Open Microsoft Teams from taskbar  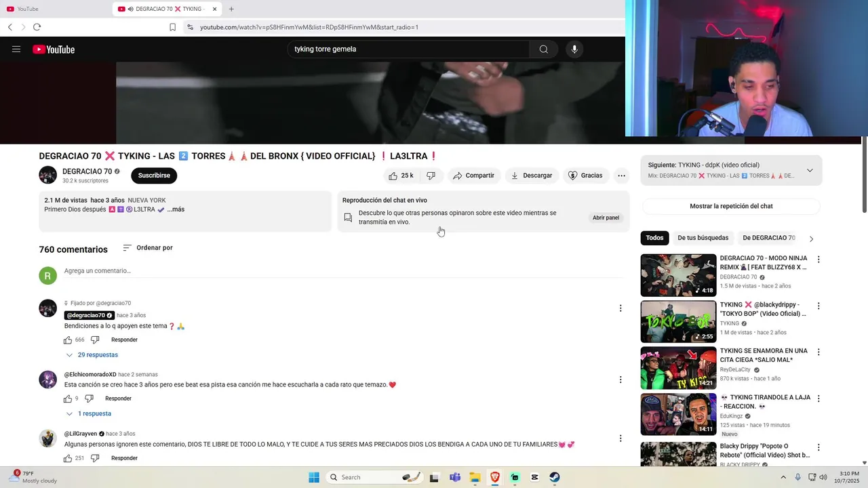coord(455,477)
